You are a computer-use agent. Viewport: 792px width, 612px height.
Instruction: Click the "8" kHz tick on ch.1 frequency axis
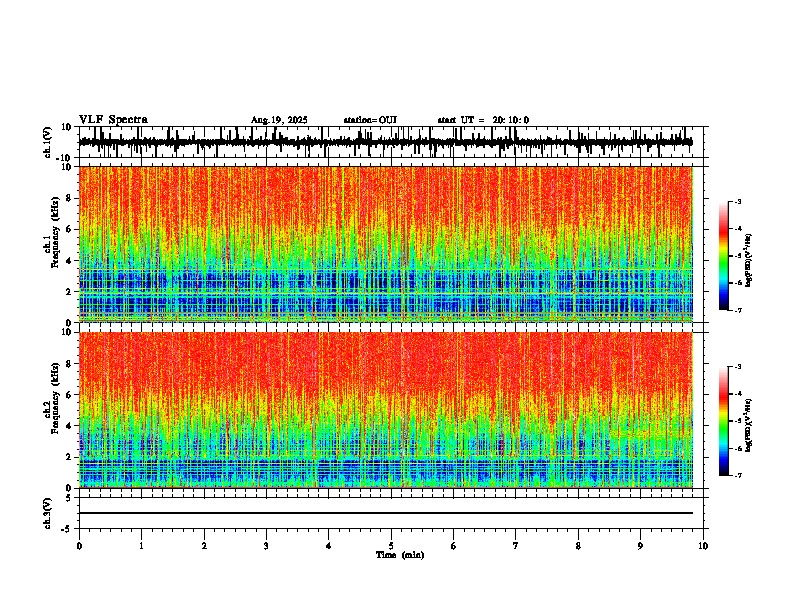pos(70,198)
